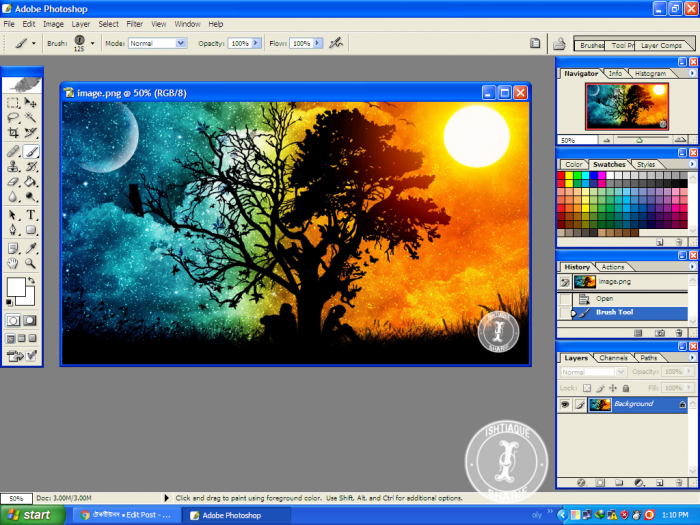700x525 pixels.
Task: Swap foreground and background colors
Action: [x=32, y=280]
